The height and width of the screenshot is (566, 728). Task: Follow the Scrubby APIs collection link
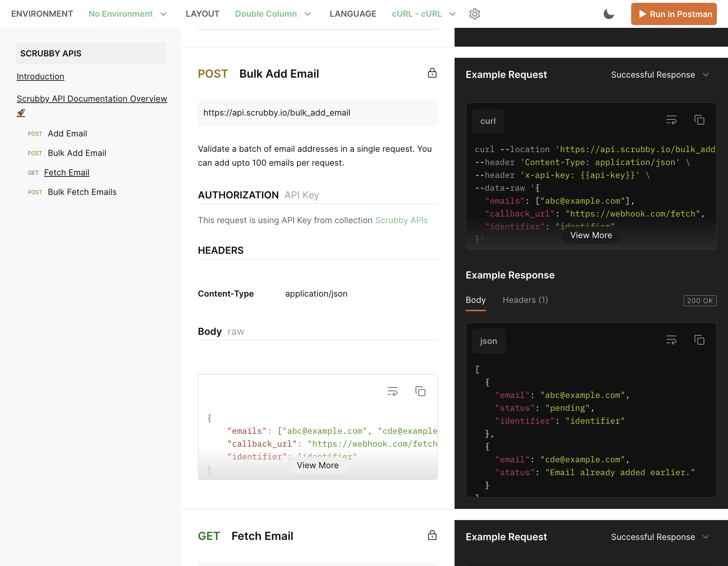[401, 220]
